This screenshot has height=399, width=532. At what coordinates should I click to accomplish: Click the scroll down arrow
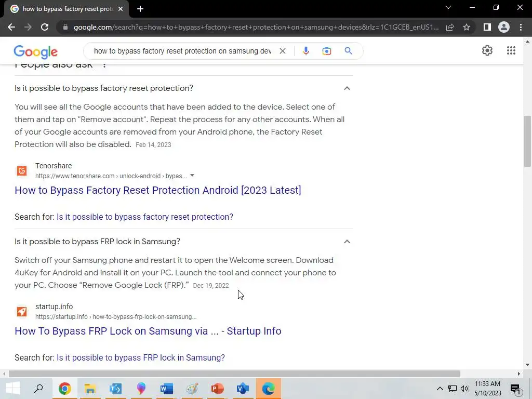(527, 365)
